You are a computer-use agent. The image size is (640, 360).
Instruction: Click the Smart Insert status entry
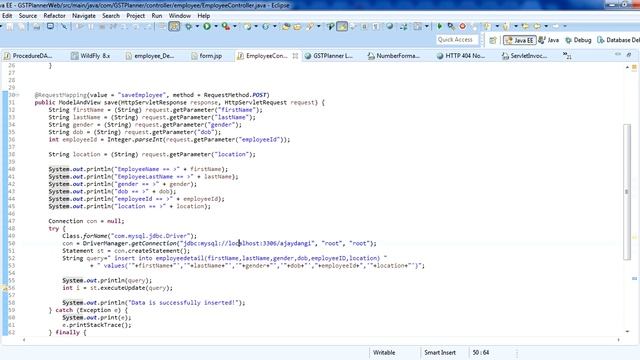coord(440,352)
